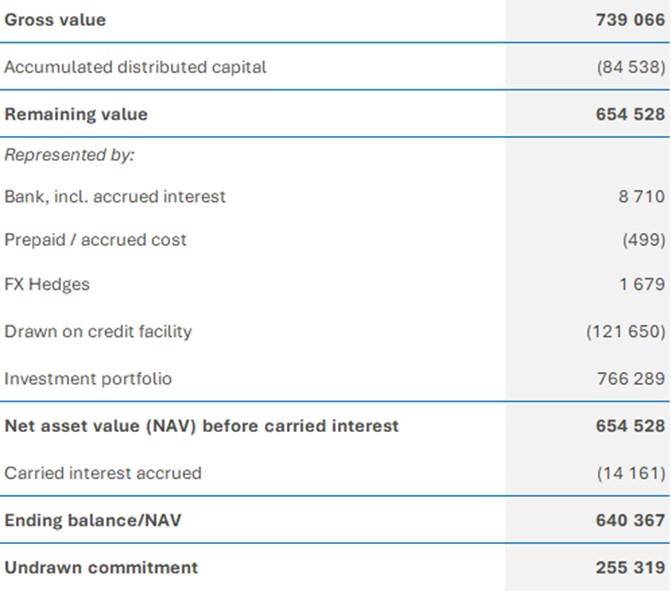Click the "FX Hedges" row label
Viewport: 671px width, 595px height.
coord(47,284)
